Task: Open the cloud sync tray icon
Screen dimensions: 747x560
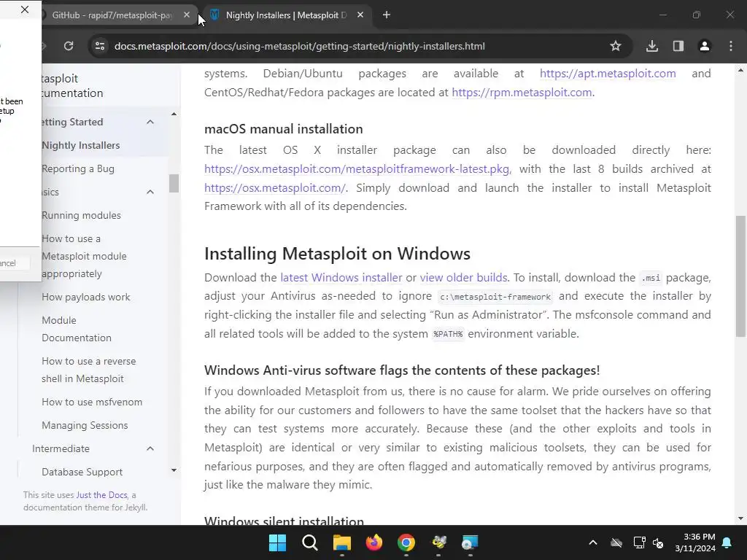Action: pos(616,542)
